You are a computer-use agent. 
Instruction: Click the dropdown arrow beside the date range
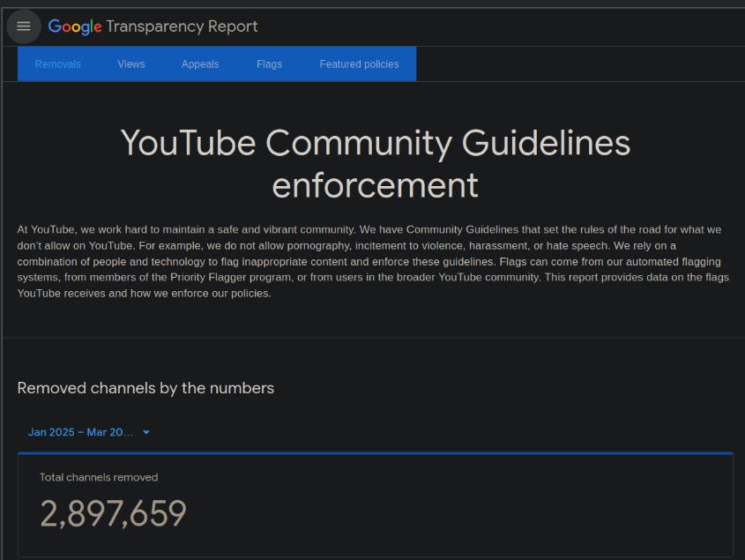(x=146, y=432)
